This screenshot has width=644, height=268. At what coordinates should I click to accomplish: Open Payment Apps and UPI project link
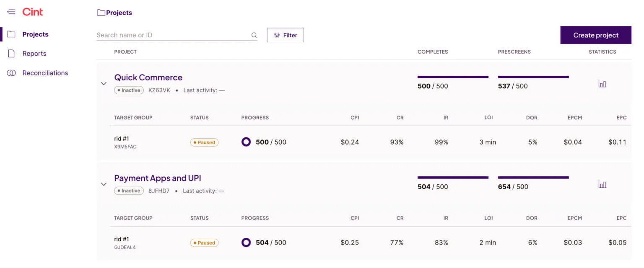[x=158, y=178]
